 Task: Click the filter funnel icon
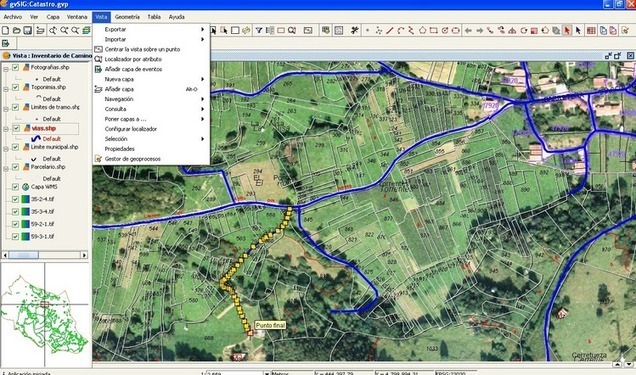258,30
